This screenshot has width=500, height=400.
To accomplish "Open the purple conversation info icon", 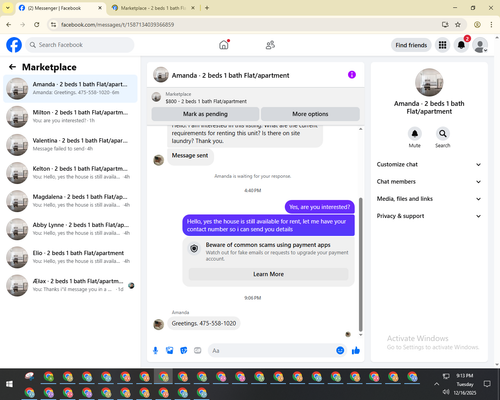I will [352, 75].
